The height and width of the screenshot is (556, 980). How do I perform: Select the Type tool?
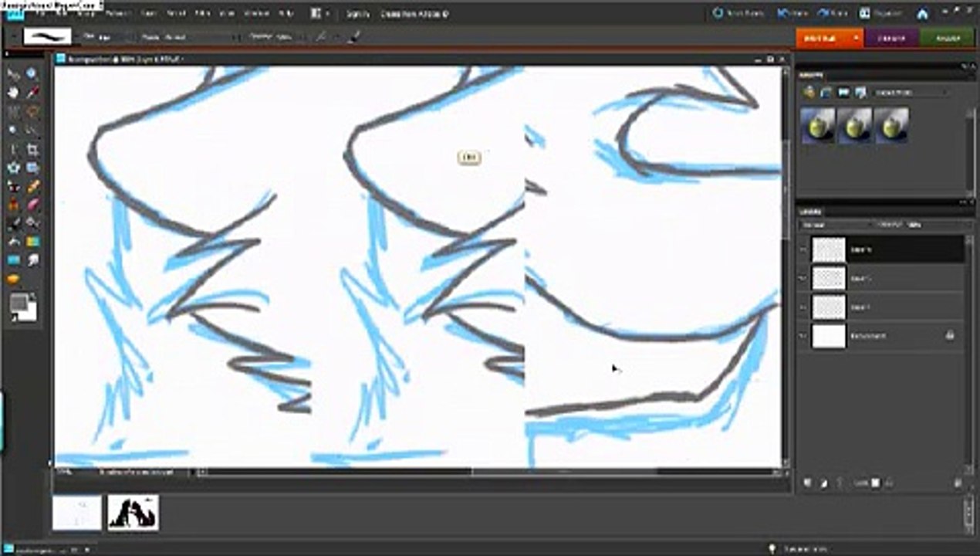[13, 150]
